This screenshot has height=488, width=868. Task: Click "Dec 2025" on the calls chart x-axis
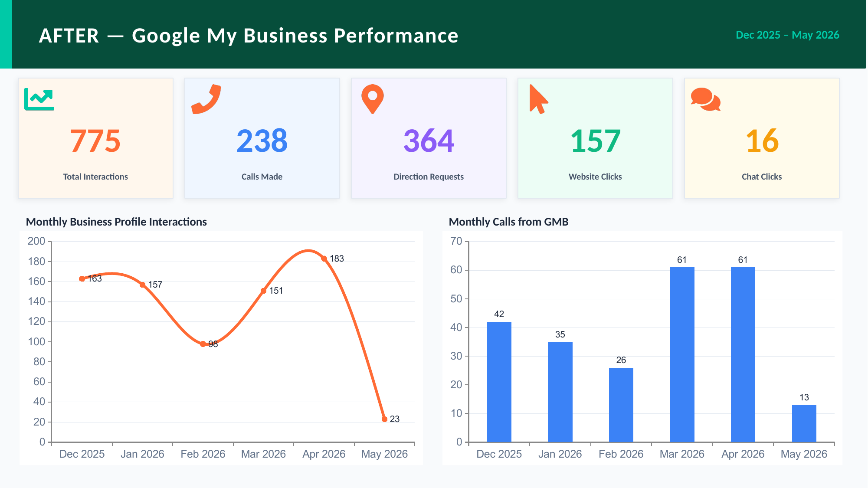coord(499,454)
